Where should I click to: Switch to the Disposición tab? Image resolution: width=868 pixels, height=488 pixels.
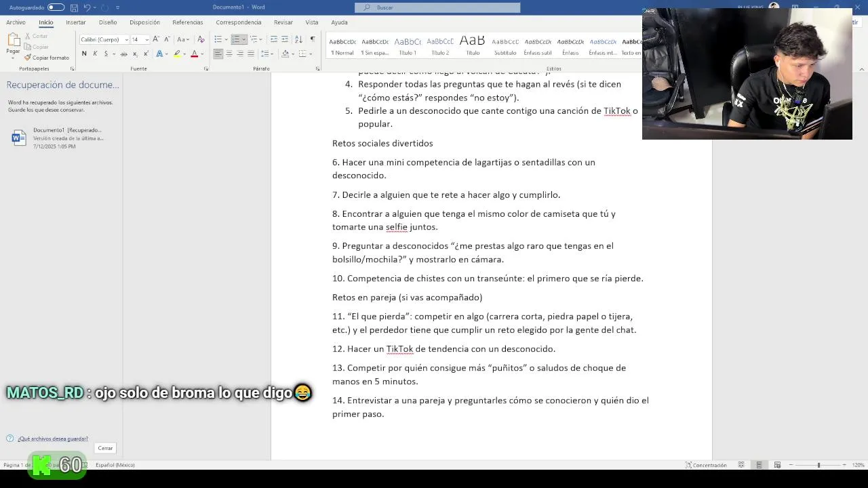144,22
